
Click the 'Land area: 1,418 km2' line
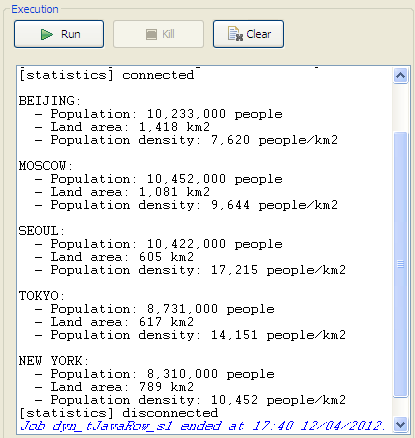pos(122,127)
